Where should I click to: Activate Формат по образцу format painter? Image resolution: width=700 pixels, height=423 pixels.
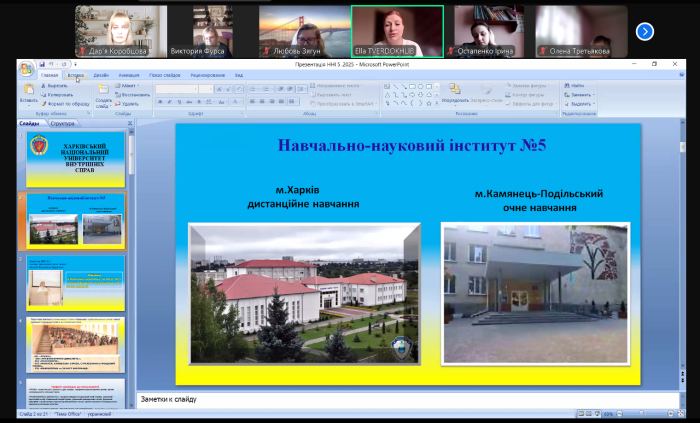(65, 104)
